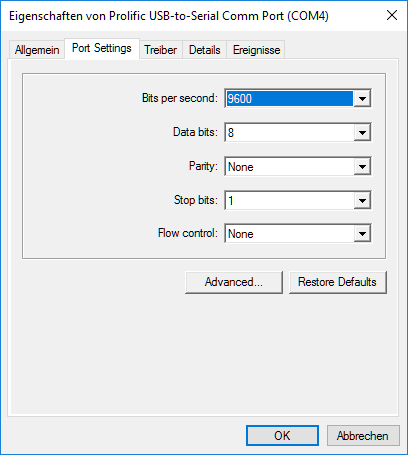Click the Parity value None field
The height and width of the screenshot is (455, 408).
pyautogui.click(x=289, y=167)
